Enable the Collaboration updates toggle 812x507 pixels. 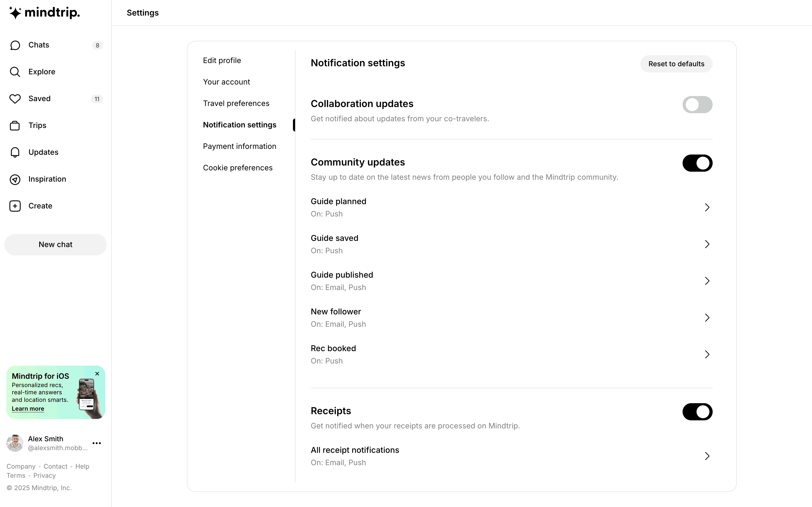click(x=697, y=105)
